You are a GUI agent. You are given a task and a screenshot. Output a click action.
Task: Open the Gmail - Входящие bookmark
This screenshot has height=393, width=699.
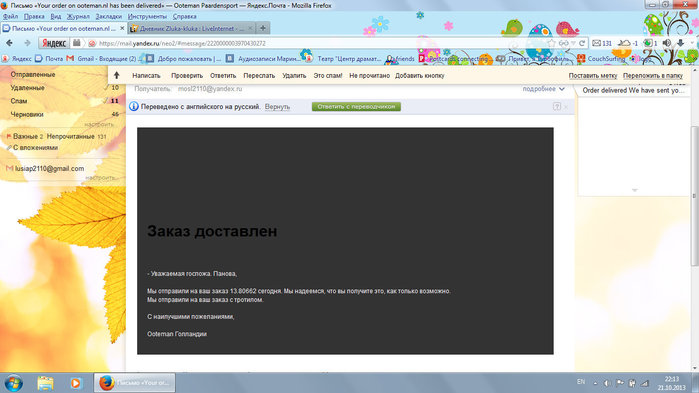102,58
